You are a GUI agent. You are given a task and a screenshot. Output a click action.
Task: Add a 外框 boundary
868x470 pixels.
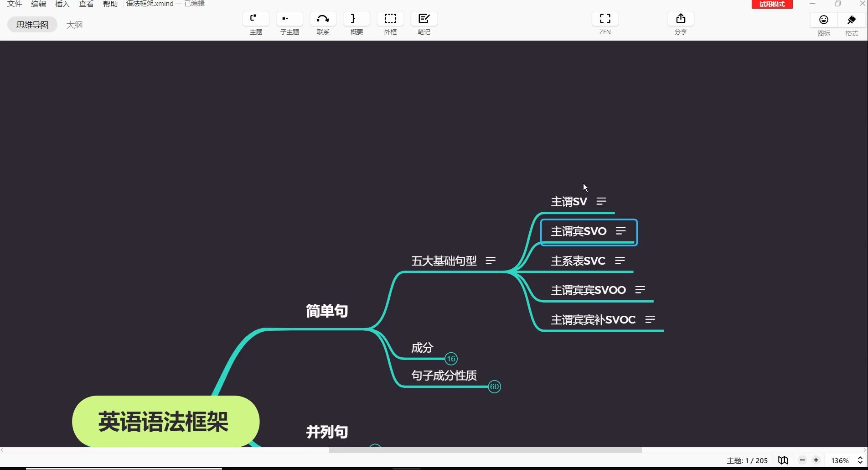pyautogui.click(x=390, y=19)
